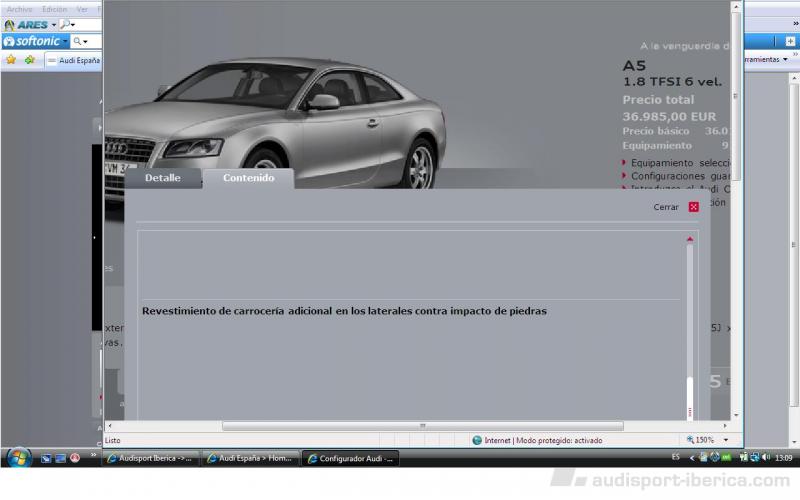800x500 pixels.
Task: Click the horizontal scrollbar thumb of the configurator window
Action: [x=422, y=426]
